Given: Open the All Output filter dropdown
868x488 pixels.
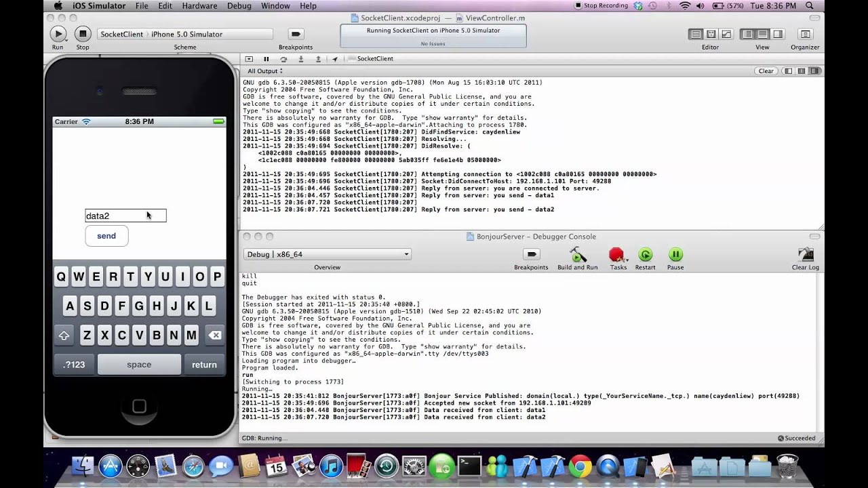Looking at the screenshot, I should click(x=266, y=71).
